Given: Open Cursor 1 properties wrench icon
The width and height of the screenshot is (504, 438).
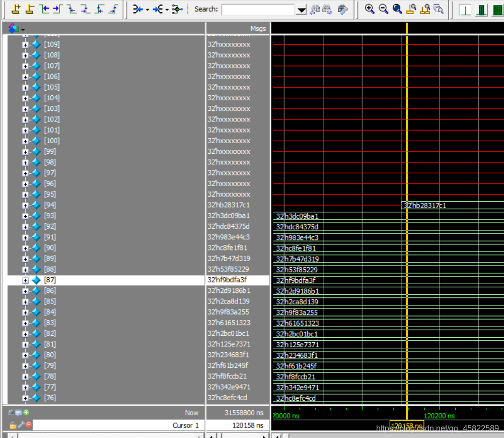Looking at the screenshot, I should [x=21, y=425].
